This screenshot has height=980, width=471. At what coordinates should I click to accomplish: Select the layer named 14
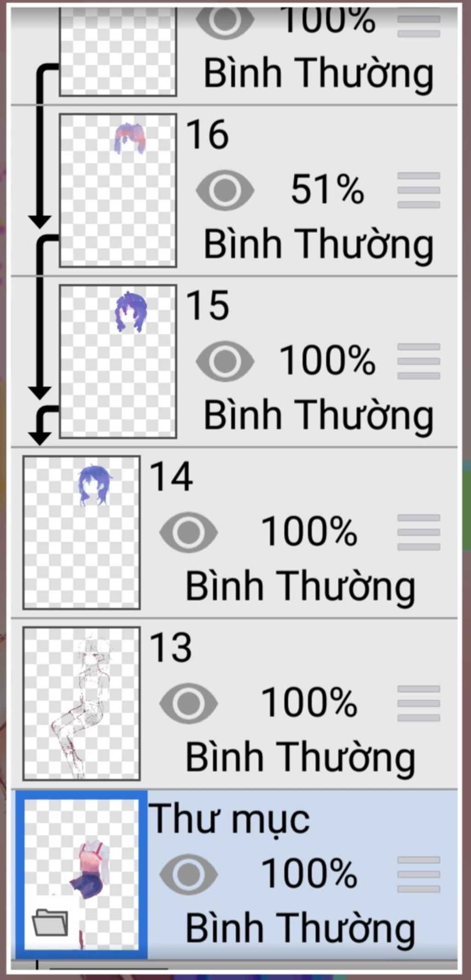pos(235,533)
